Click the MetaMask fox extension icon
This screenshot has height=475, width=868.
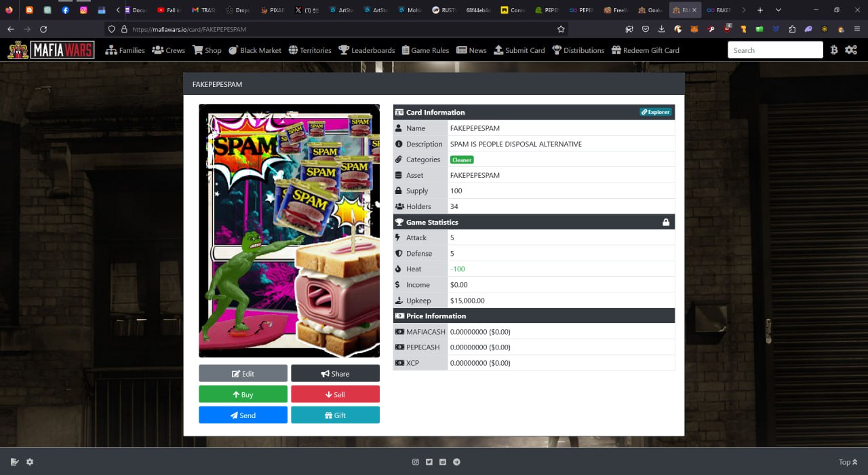coord(694,29)
